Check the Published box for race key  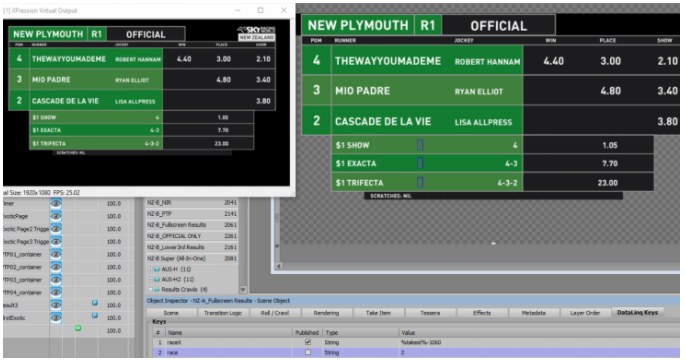(x=308, y=352)
